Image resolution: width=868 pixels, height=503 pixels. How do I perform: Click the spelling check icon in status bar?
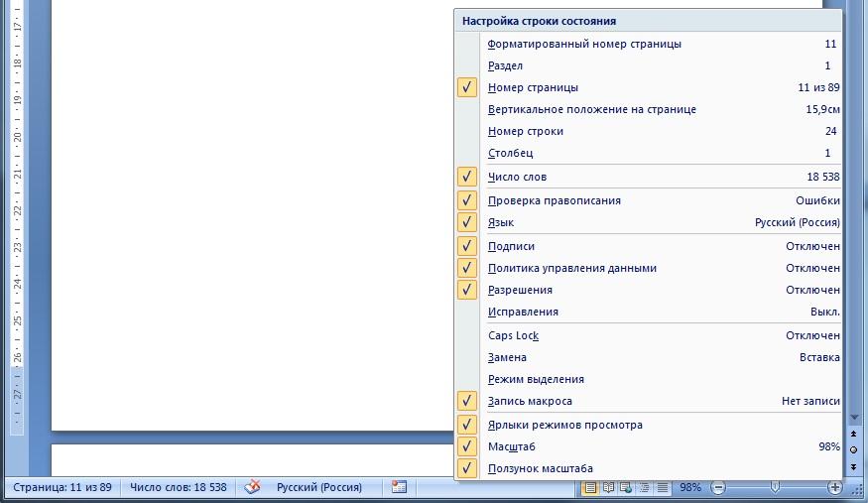pyautogui.click(x=252, y=487)
